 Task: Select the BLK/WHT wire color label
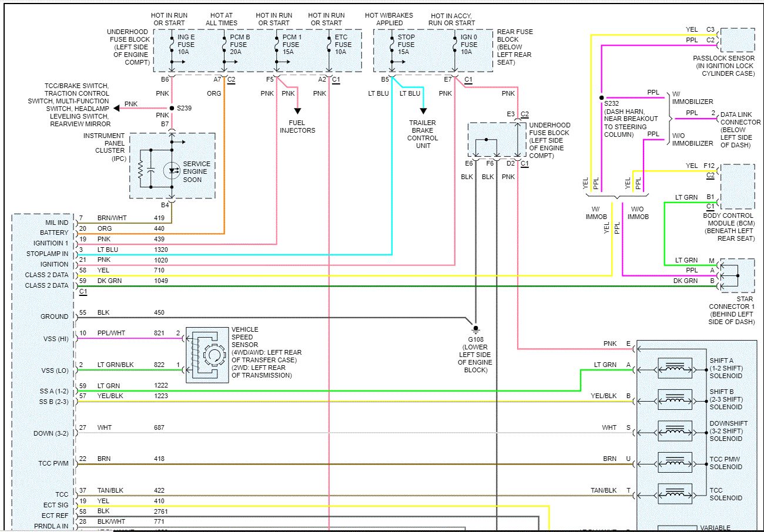click(111, 522)
